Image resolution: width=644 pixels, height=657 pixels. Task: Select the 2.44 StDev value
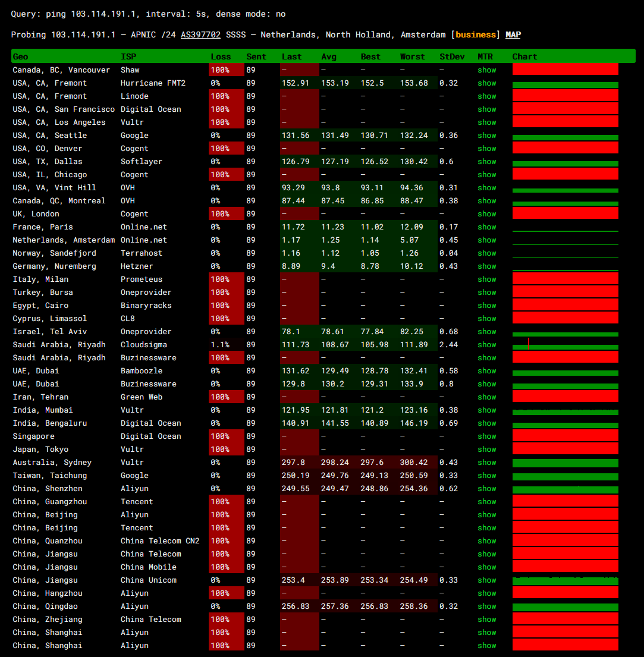click(x=448, y=344)
